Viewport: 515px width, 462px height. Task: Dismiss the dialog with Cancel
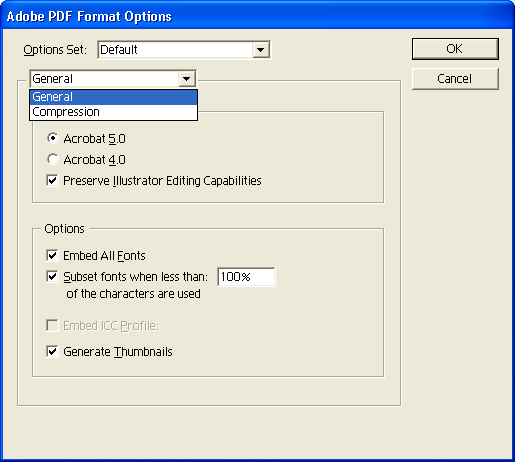455,79
